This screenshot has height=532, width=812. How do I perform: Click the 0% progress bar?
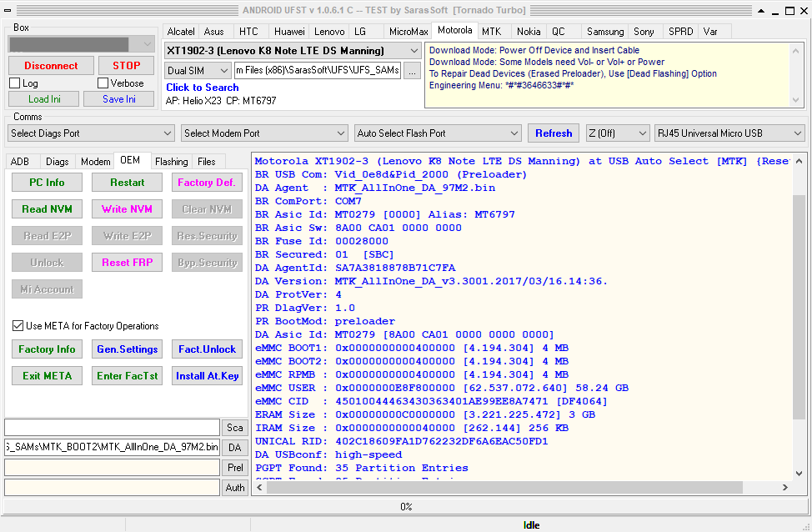[x=406, y=507]
